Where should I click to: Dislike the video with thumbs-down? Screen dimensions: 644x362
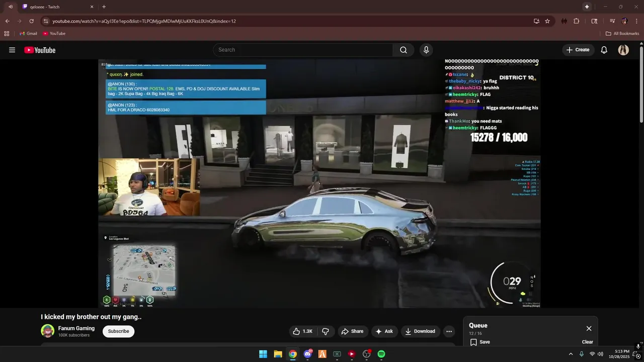click(x=326, y=331)
